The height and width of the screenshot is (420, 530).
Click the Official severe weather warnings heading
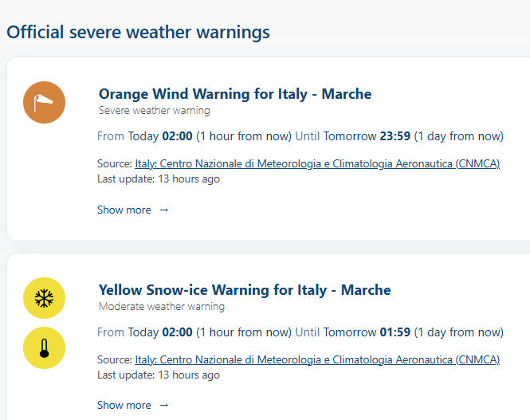[x=138, y=33]
